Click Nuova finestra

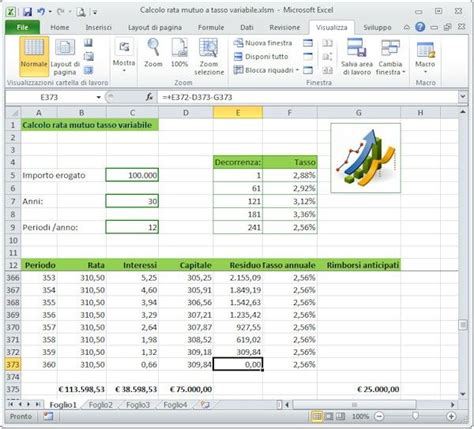[x=263, y=43]
